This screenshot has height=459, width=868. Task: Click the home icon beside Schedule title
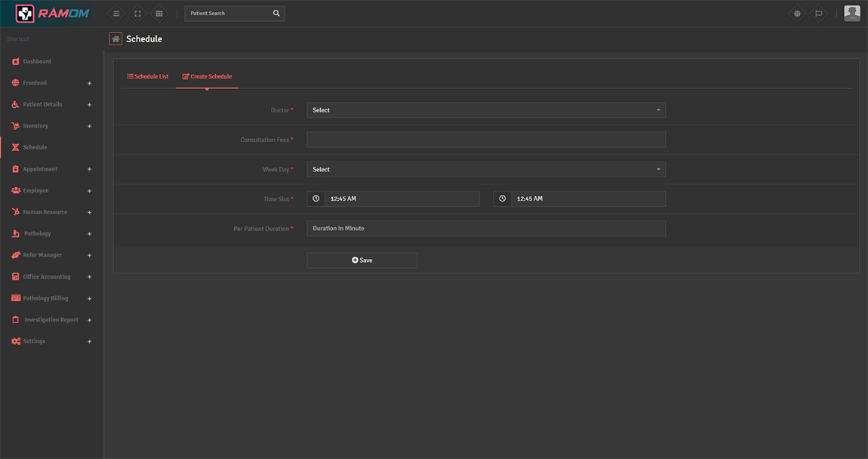pos(115,39)
